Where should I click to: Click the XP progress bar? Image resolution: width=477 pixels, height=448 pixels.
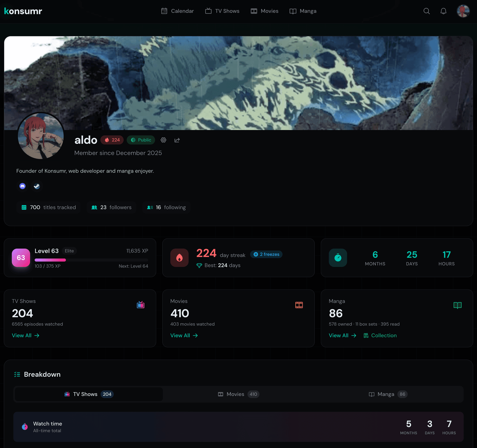[x=91, y=260]
